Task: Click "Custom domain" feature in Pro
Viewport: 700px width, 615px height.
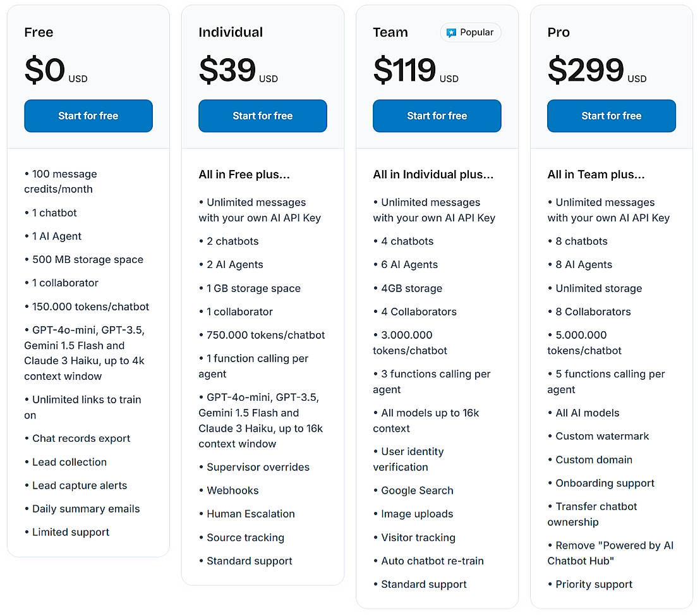Action: (594, 460)
